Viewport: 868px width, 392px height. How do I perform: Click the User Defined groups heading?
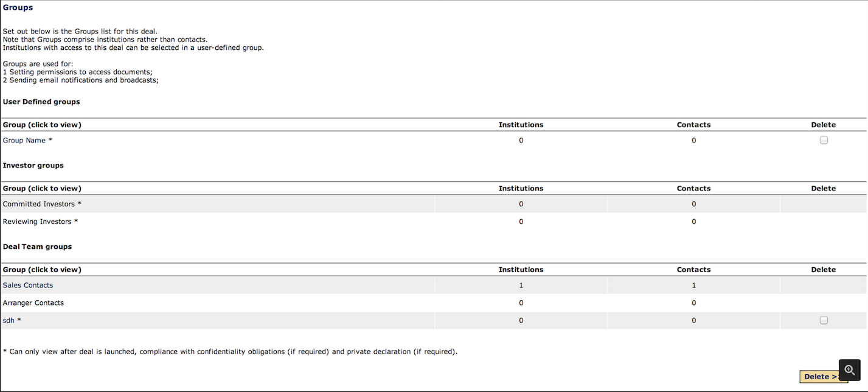click(41, 102)
